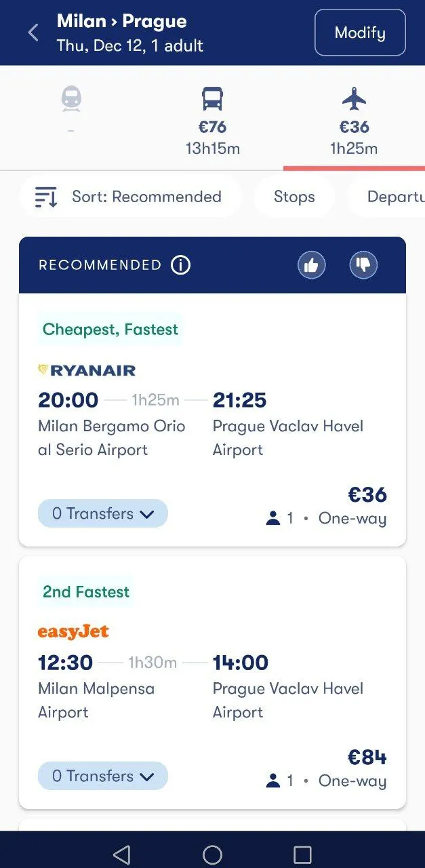Select the €84 easyJet flight price
The height and width of the screenshot is (868, 425).
(x=367, y=757)
